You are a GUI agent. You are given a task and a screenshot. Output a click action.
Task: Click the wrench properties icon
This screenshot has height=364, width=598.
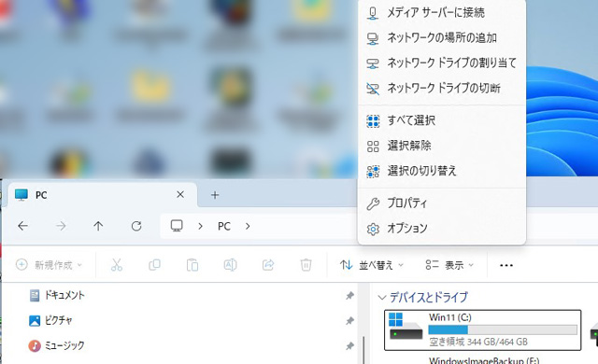[373, 203]
